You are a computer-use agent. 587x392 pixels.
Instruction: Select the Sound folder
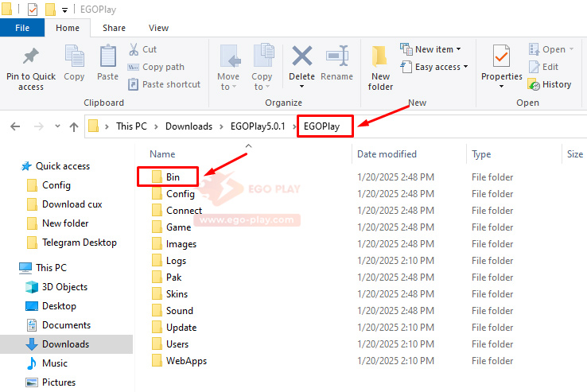point(173,311)
